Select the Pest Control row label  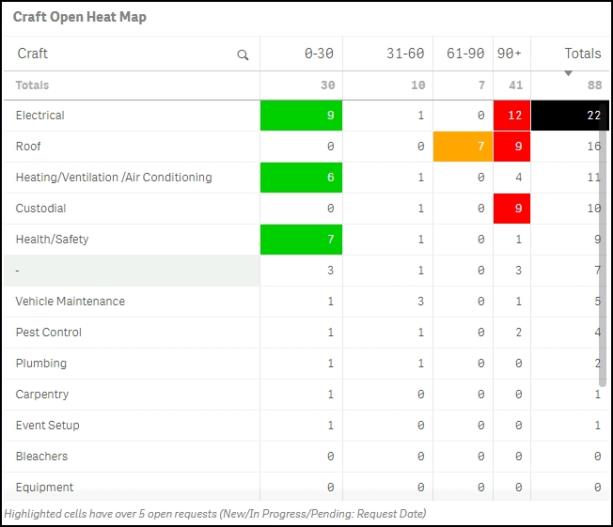point(48,332)
